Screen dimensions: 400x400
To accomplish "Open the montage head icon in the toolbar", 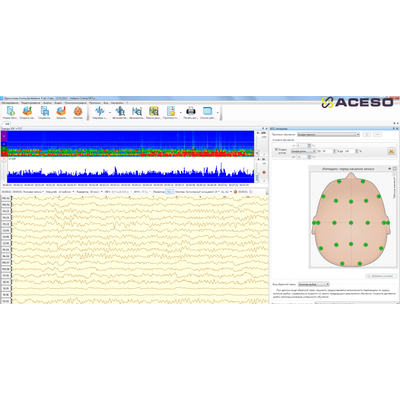I will [78, 111].
